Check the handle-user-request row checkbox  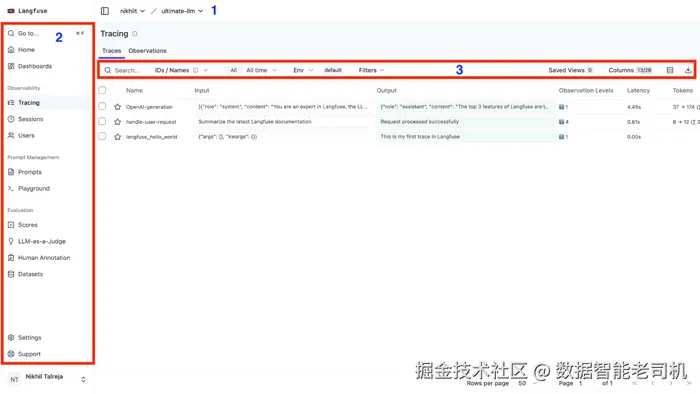[x=102, y=121]
